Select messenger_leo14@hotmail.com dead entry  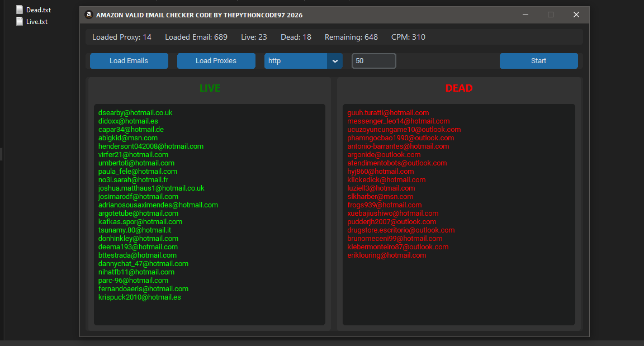pyautogui.click(x=399, y=121)
